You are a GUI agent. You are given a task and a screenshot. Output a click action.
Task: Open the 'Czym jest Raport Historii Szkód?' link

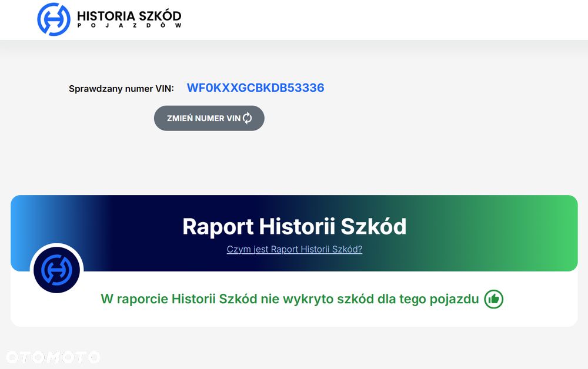click(295, 249)
